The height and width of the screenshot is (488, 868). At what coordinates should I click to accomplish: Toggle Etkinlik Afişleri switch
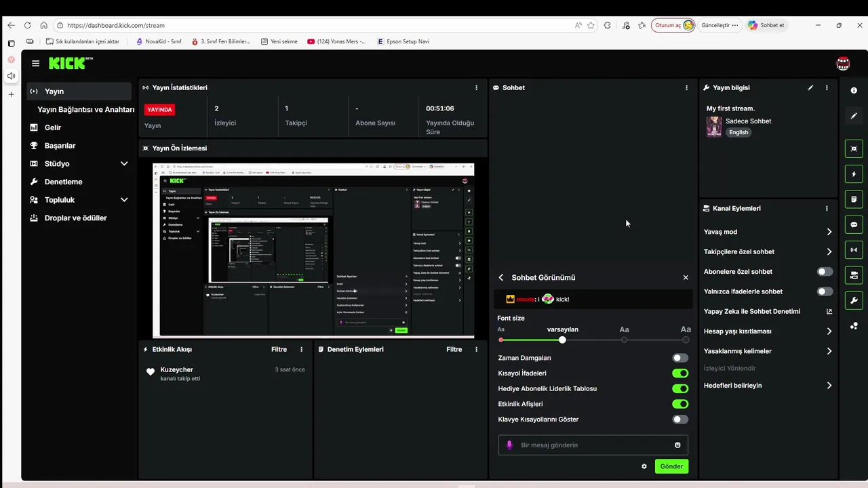click(x=680, y=404)
